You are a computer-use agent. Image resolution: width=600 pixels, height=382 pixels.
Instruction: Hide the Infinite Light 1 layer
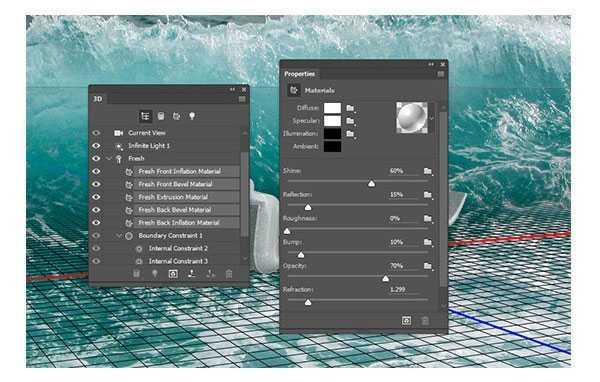pos(96,145)
